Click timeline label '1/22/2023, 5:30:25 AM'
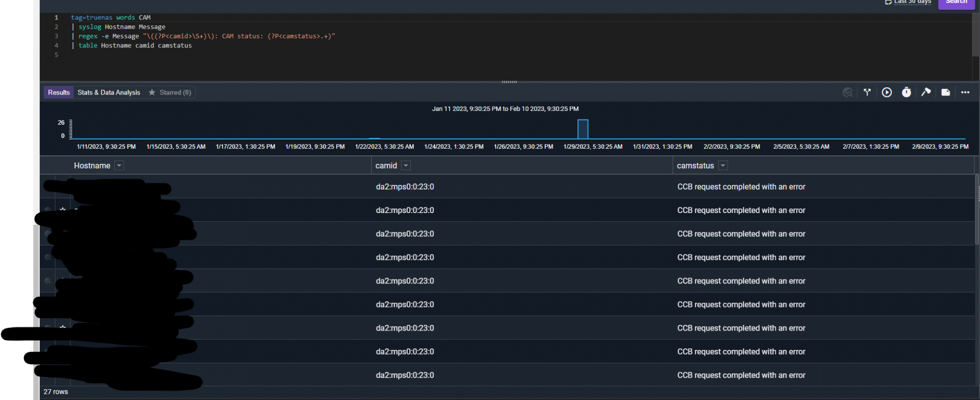The width and height of the screenshot is (980, 400). pyautogui.click(x=384, y=147)
